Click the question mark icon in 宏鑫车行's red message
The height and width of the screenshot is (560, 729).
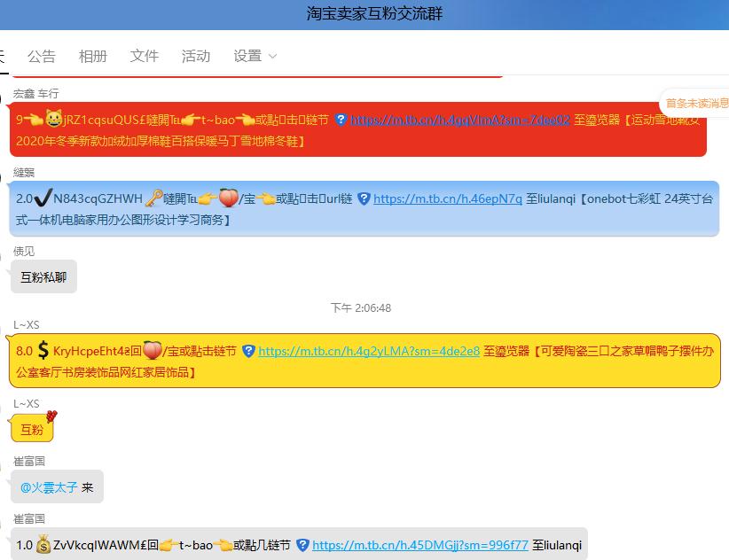[342, 121]
